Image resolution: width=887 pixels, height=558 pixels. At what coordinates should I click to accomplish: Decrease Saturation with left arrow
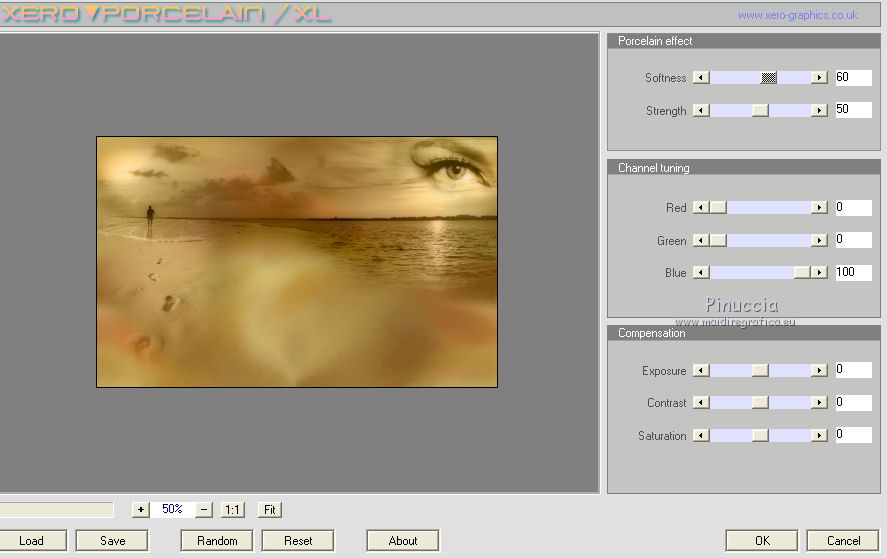701,435
